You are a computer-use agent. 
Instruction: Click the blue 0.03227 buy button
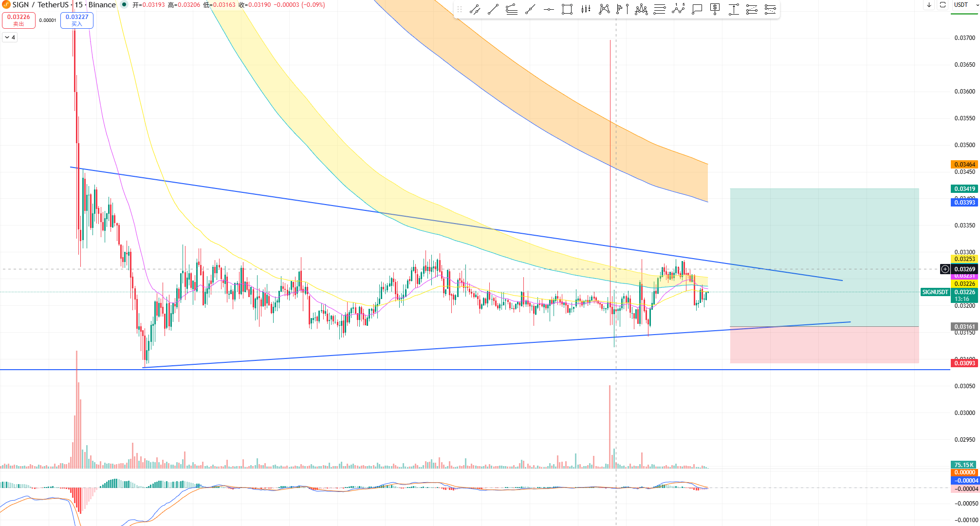[x=77, y=20]
